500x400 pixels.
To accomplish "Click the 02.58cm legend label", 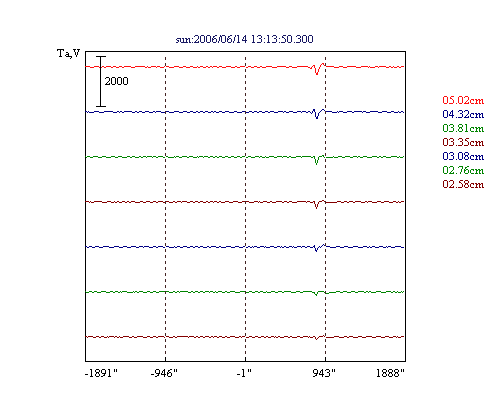I will (463, 184).
